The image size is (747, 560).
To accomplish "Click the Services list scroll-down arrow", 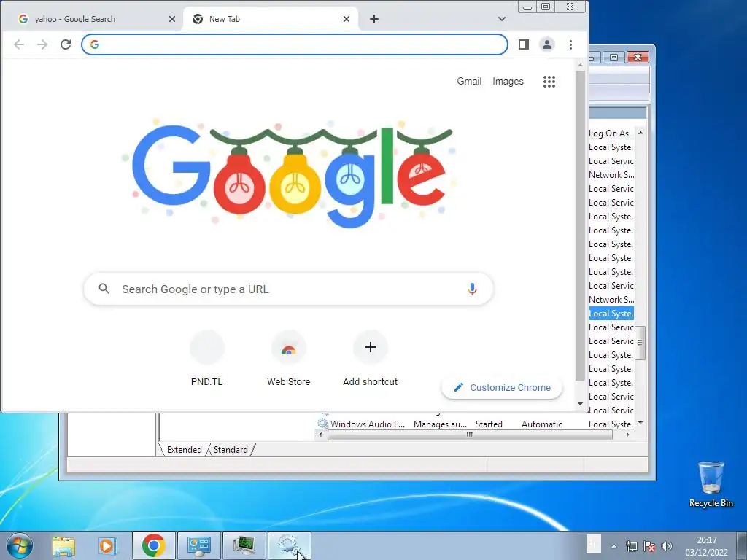I will pos(640,423).
